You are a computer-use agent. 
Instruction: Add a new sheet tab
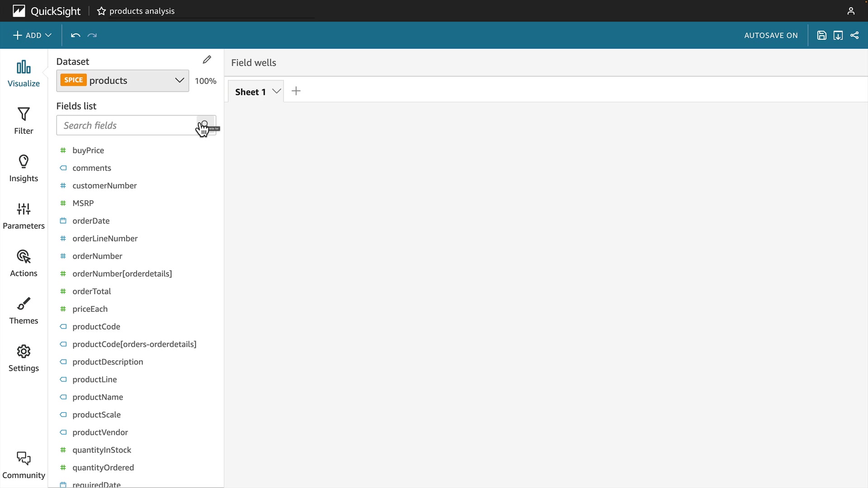tap(296, 91)
